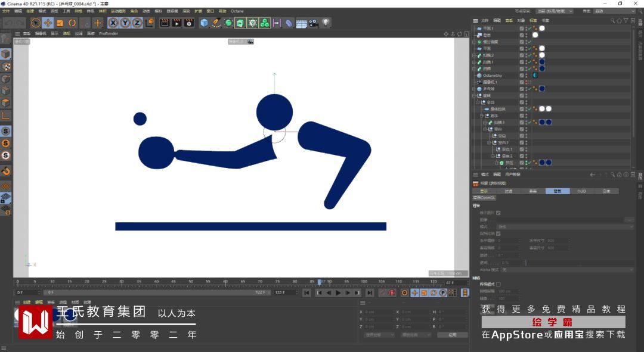Go to the start of the animation
Viewport: 644px width, 352px height.
tap(306, 293)
